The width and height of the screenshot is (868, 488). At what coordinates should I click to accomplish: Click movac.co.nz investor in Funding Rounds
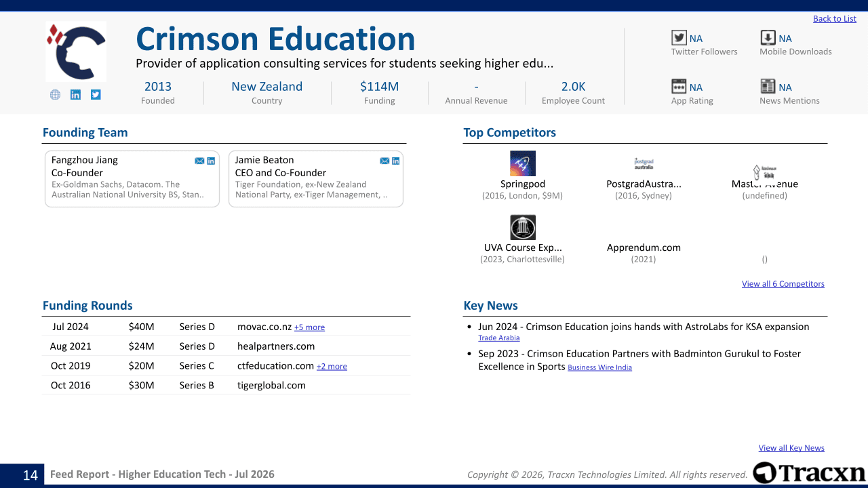264,327
